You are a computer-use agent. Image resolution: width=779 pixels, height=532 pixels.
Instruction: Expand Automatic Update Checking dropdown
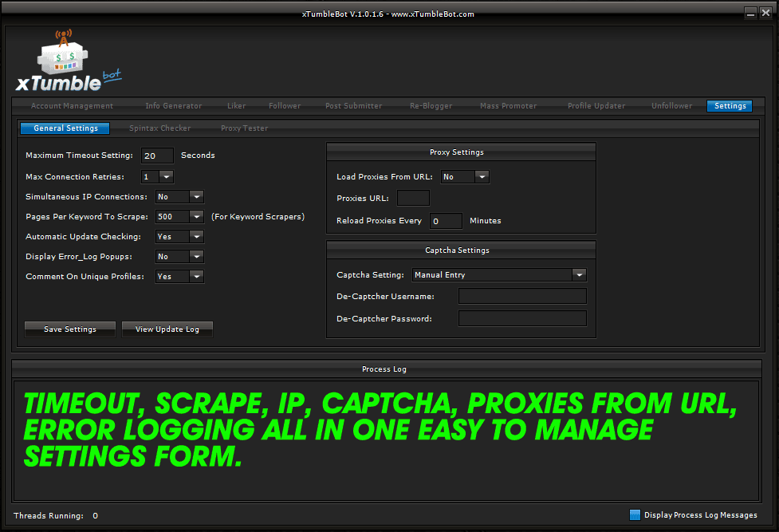(x=197, y=236)
